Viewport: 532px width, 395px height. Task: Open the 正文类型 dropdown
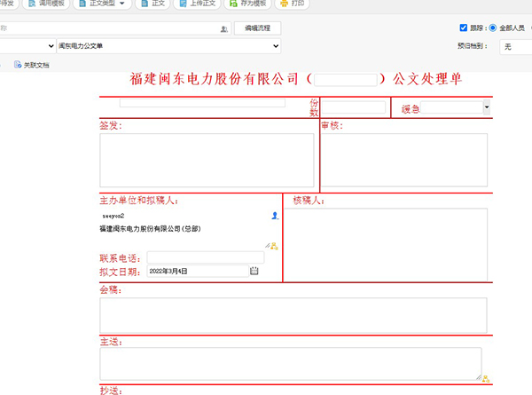pos(102,4)
